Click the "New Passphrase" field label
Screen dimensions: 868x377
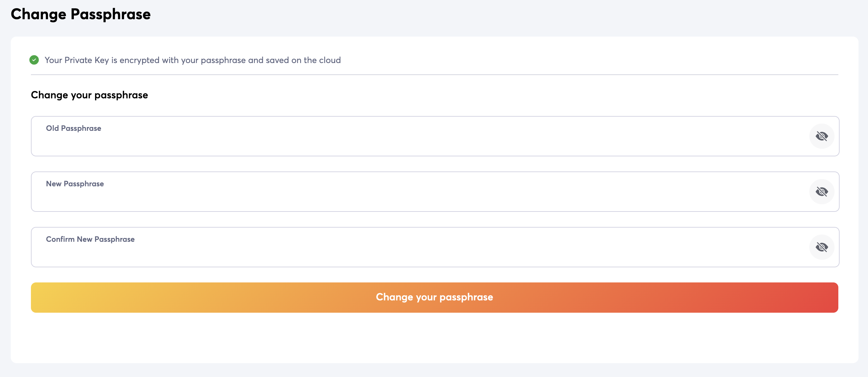pos(75,184)
